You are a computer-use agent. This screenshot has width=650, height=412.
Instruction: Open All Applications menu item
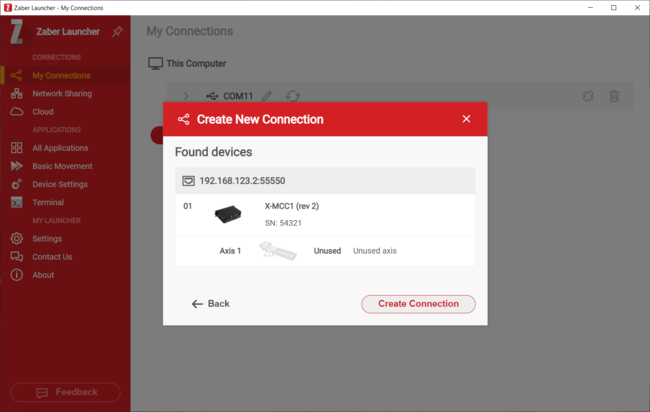[60, 148]
